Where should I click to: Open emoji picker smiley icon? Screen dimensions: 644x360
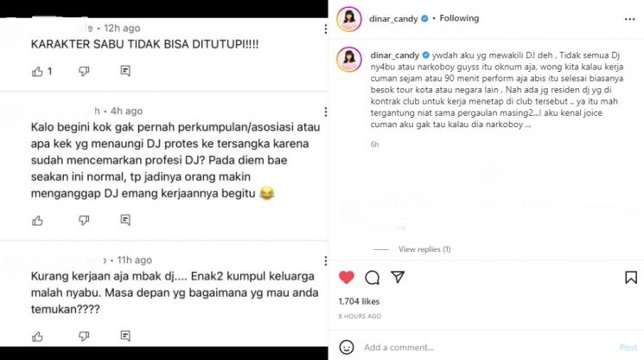[x=347, y=347]
